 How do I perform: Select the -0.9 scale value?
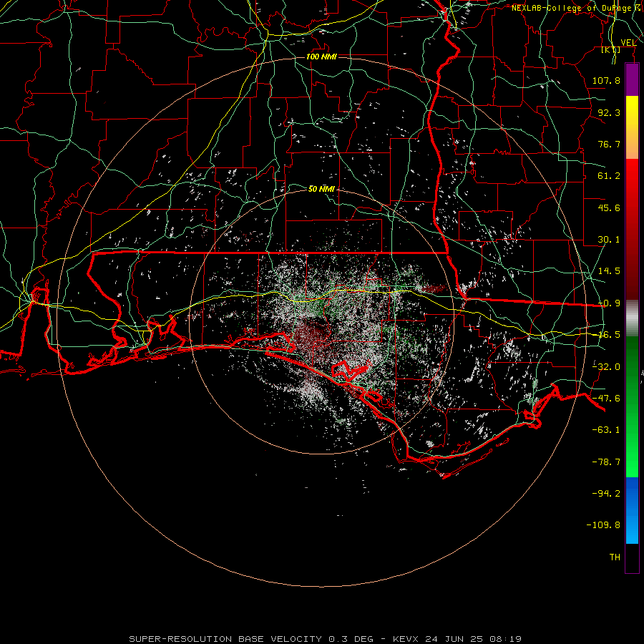click(609, 303)
